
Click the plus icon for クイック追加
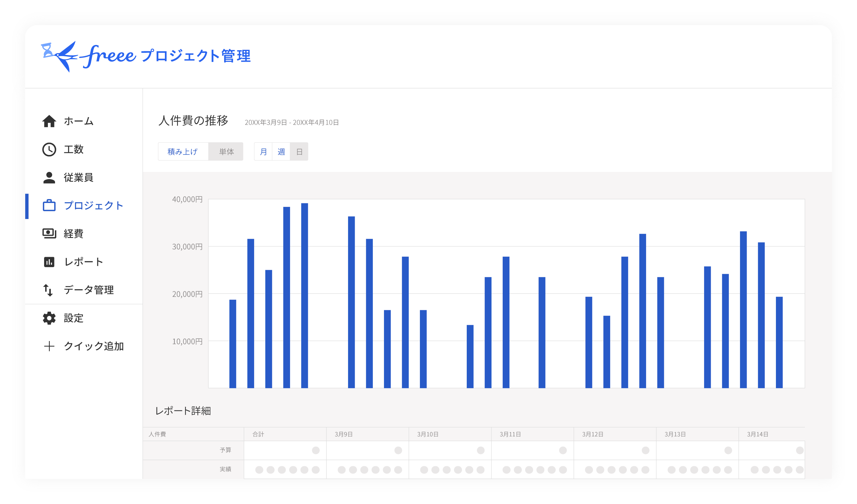(x=49, y=346)
